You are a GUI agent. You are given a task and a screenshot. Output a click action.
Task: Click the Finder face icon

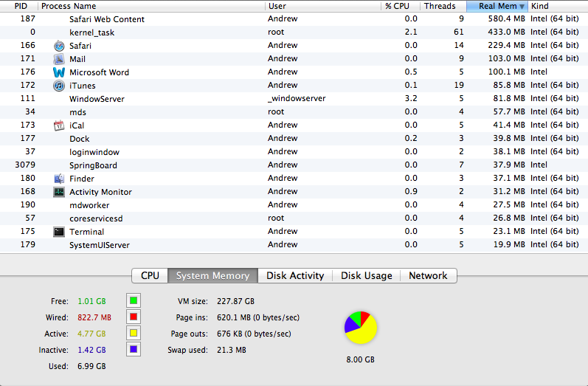click(59, 179)
